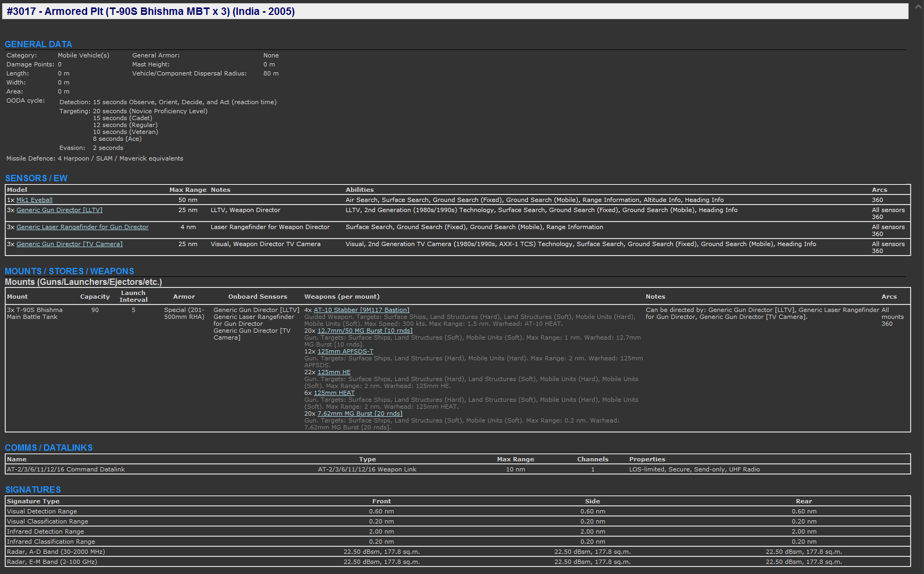Click Radar, E-M Band (2-100 GHz) row label
Screen dimensions: 924x574
52,562
